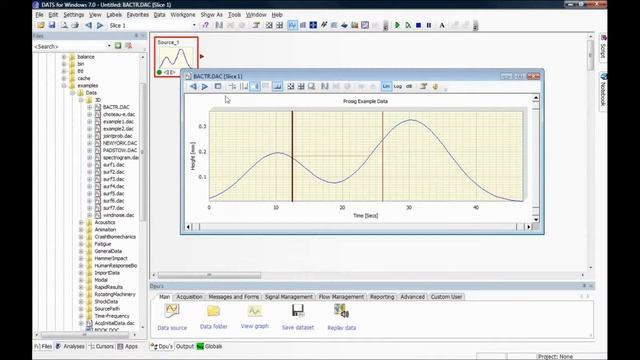The image size is (640, 360).
Task: Open the Slice 1 dropdown
Action: (194, 25)
